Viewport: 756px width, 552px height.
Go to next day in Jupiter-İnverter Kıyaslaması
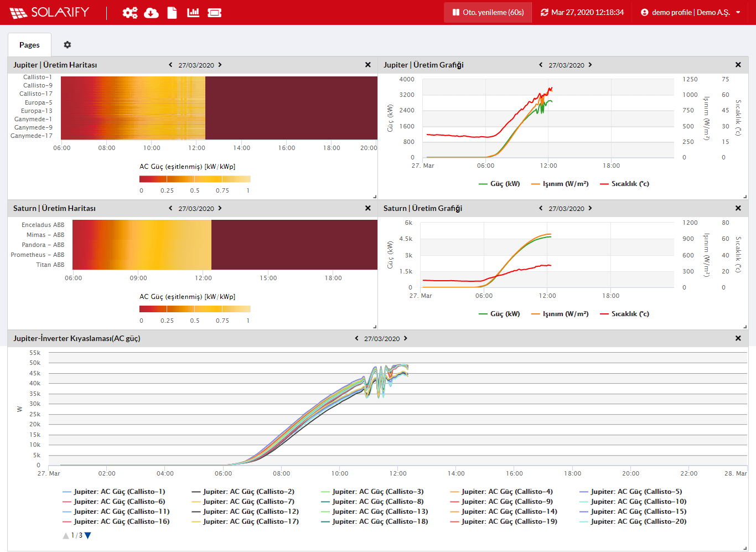[x=406, y=338]
